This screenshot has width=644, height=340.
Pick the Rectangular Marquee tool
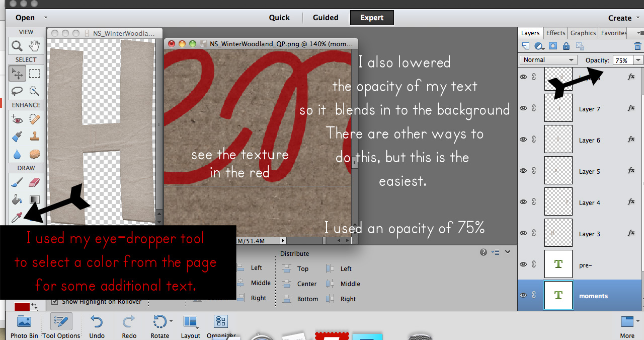tap(34, 74)
